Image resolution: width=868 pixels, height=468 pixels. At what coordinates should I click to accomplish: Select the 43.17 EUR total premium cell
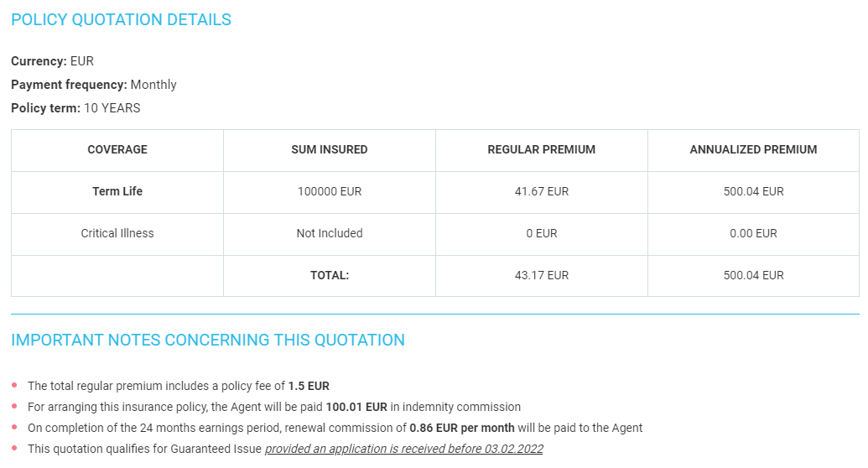(541, 275)
